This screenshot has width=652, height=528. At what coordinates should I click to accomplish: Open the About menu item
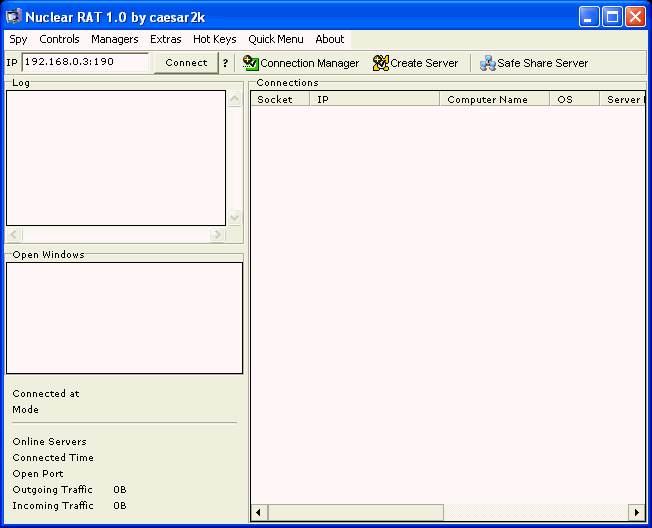[x=329, y=40]
